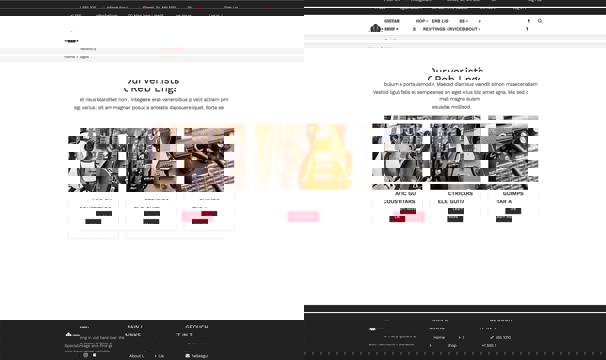Click the Instagram icon in footer

[85, 355]
